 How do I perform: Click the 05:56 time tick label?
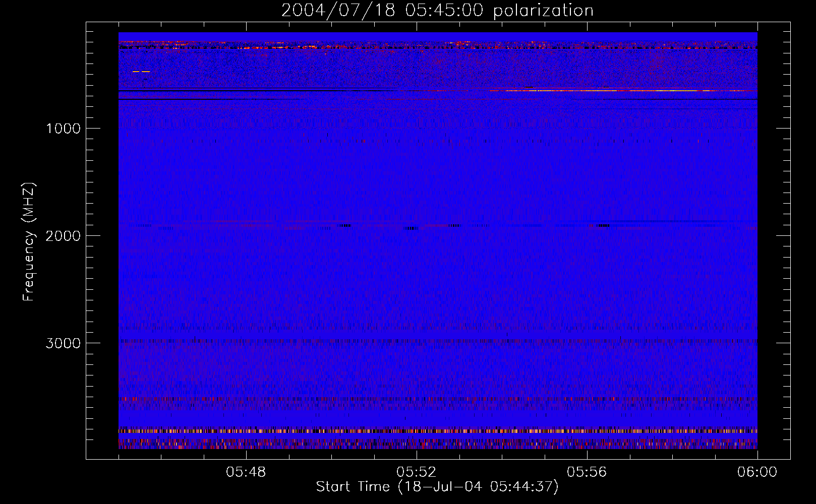point(587,472)
